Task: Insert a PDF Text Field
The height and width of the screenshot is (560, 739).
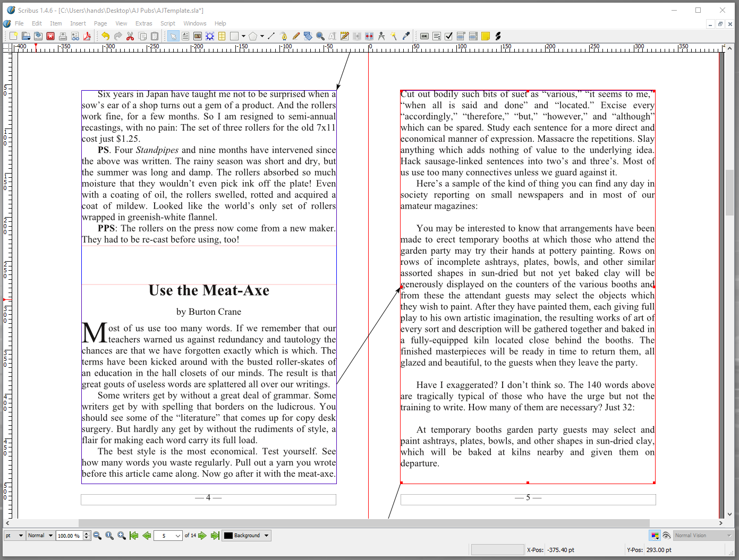Action: 437,36
